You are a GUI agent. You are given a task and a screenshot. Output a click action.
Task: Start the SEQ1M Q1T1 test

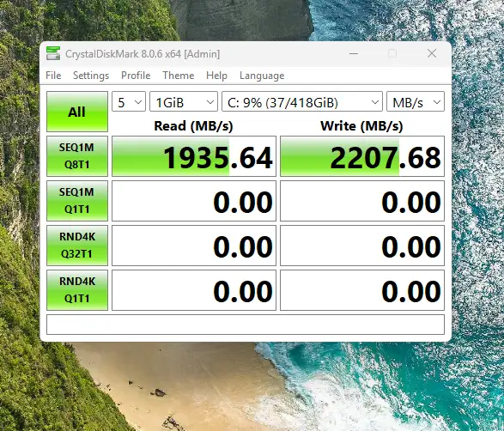pos(77,201)
